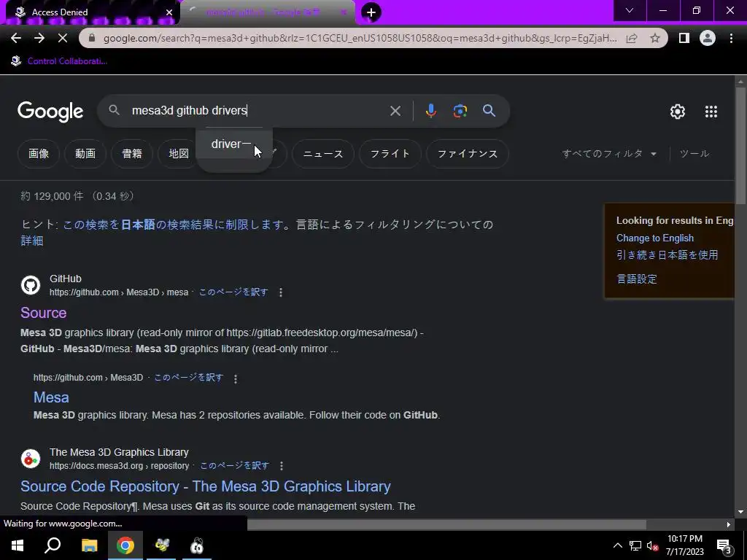Screen dimensions: 747x560
Task: Open Google quick settings gear
Action: (678, 112)
